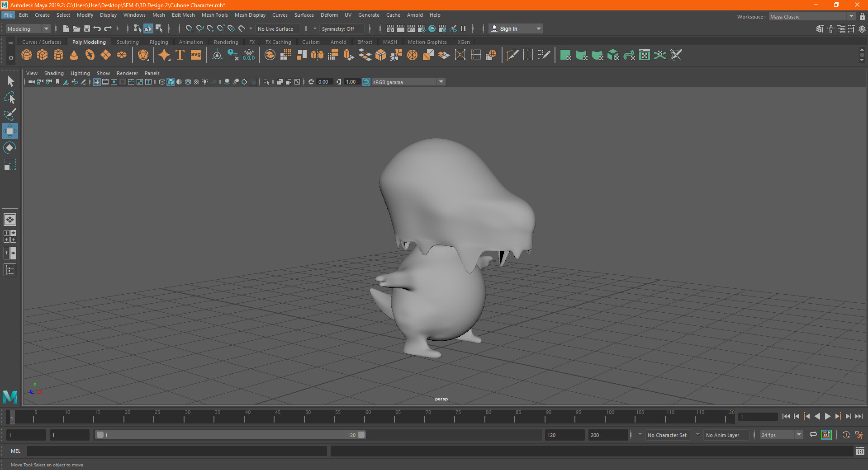Select the Rotate tool in toolbox
The image size is (868, 470).
pos(10,148)
